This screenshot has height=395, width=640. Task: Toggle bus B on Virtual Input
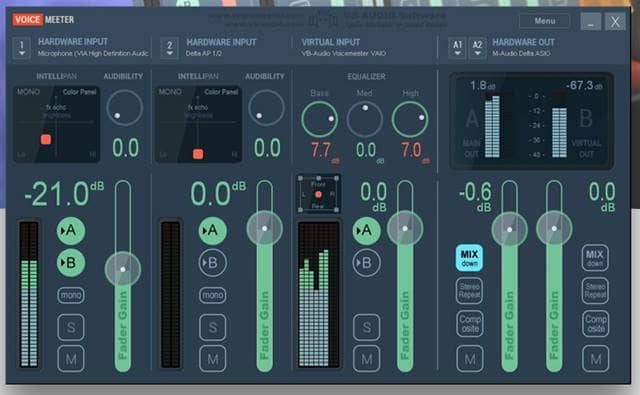coord(366,263)
